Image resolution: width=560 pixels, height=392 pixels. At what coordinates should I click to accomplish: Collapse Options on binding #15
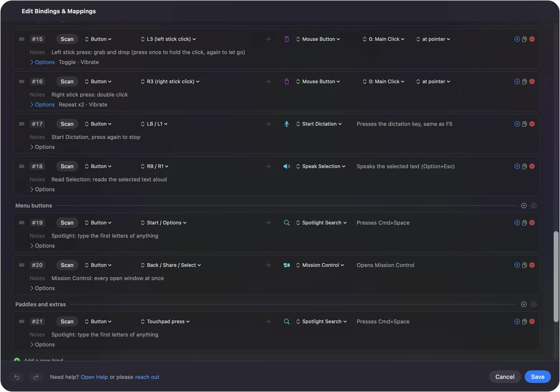tap(42, 62)
